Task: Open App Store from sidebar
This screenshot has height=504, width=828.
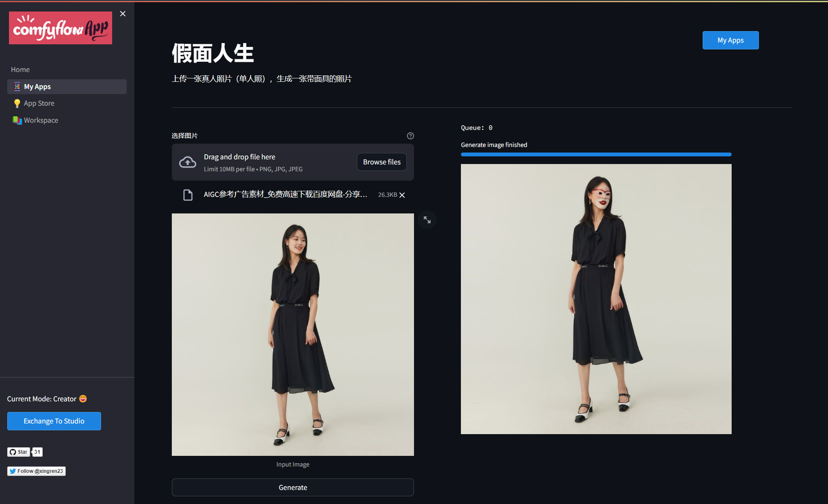Action: (x=39, y=103)
